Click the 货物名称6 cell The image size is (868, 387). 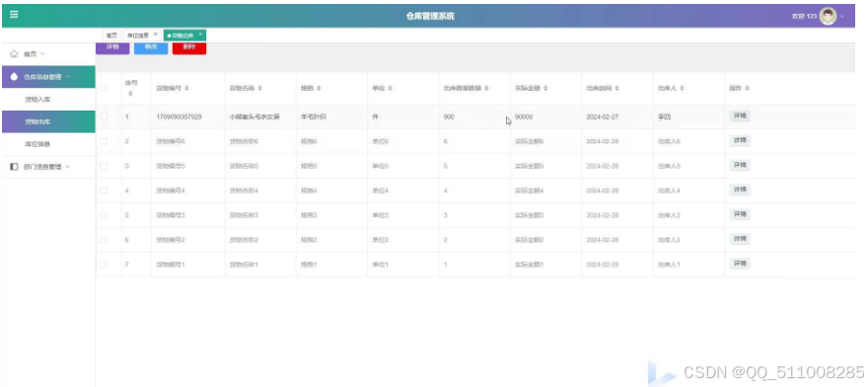click(x=245, y=141)
